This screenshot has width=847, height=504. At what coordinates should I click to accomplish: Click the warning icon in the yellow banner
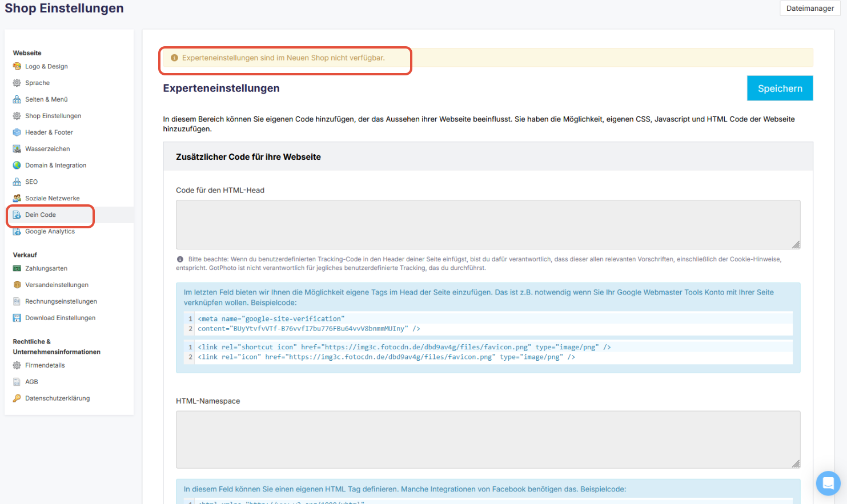click(175, 58)
